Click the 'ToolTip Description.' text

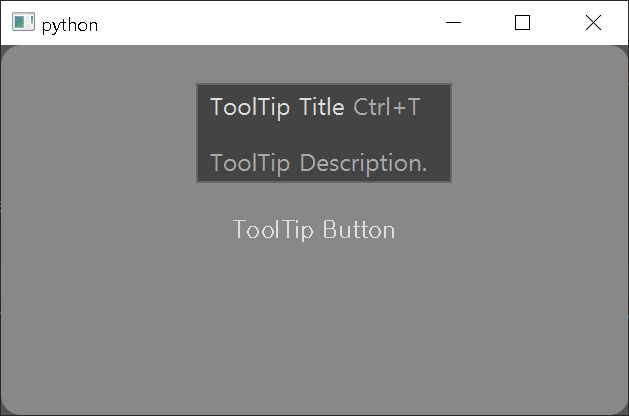[319, 163]
